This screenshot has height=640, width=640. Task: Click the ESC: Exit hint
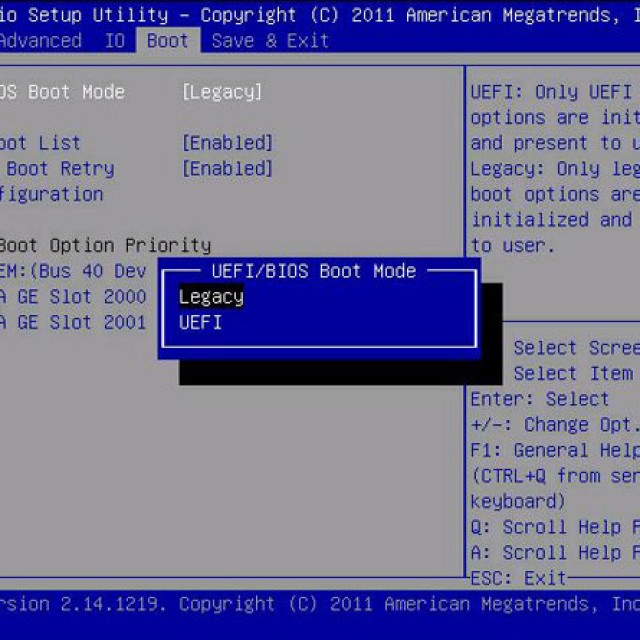click(x=517, y=578)
